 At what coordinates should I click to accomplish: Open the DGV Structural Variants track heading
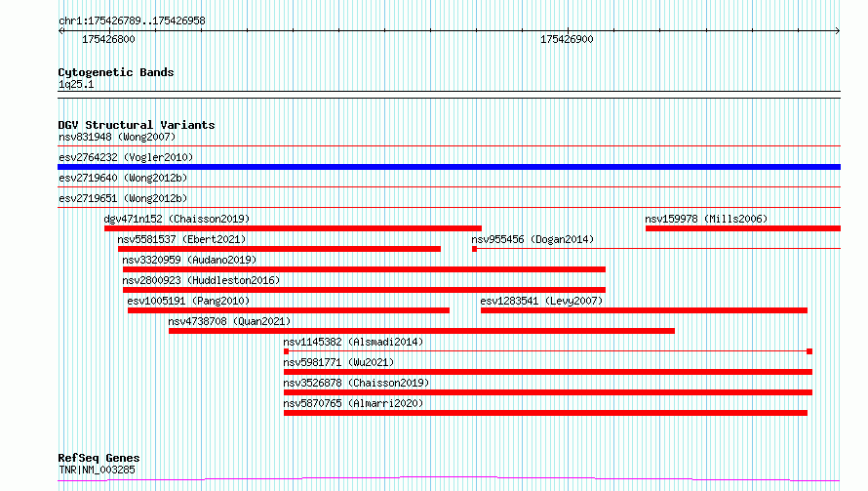click(137, 125)
